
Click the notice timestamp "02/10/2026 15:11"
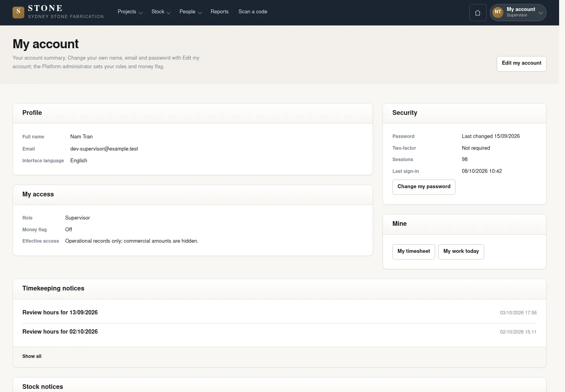pos(518,332)
